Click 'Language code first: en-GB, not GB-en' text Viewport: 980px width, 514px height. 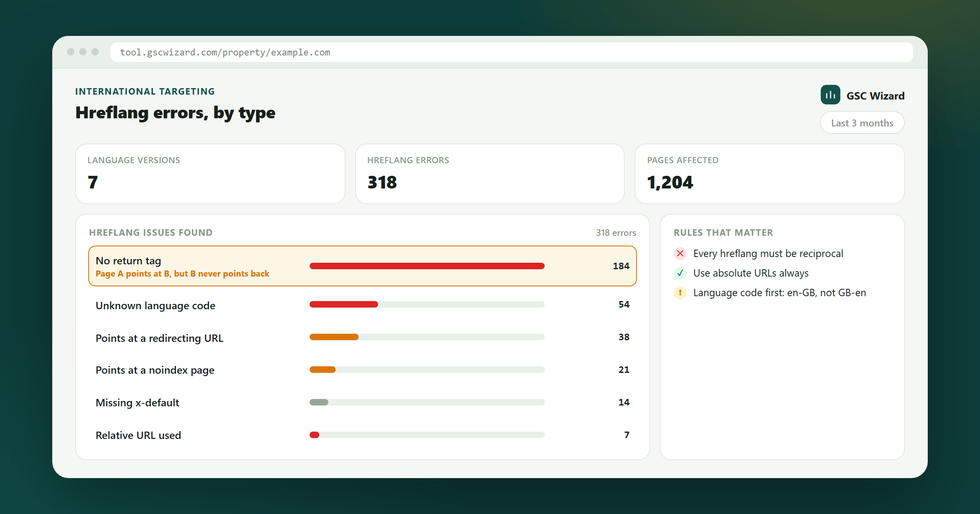[780, 292]
